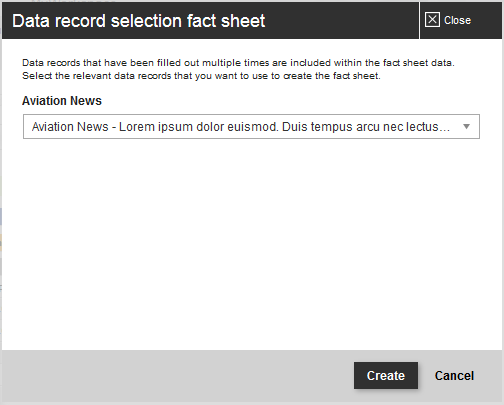Click the dark header bar right of title
Image resolution: width=504 pixels, height=405 pixels.
click(342, 21)
